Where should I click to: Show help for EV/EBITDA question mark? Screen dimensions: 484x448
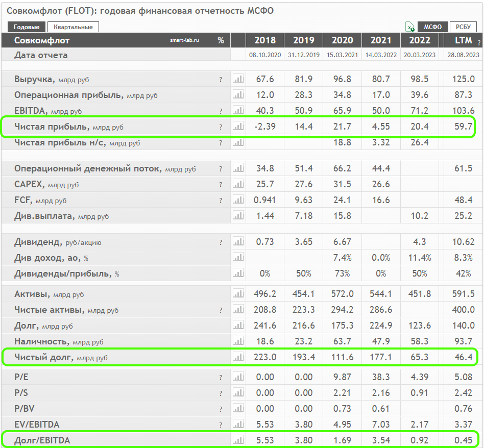click(221, 425)
